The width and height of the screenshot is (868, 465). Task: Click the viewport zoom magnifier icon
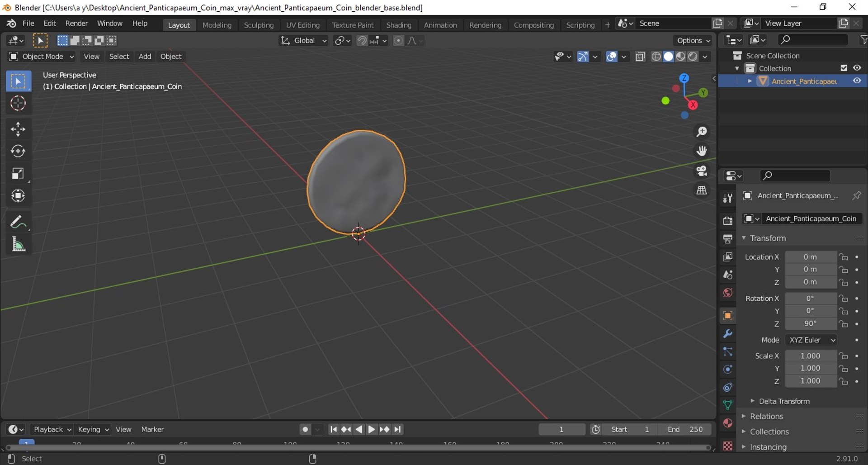click(x=702, y=132)
